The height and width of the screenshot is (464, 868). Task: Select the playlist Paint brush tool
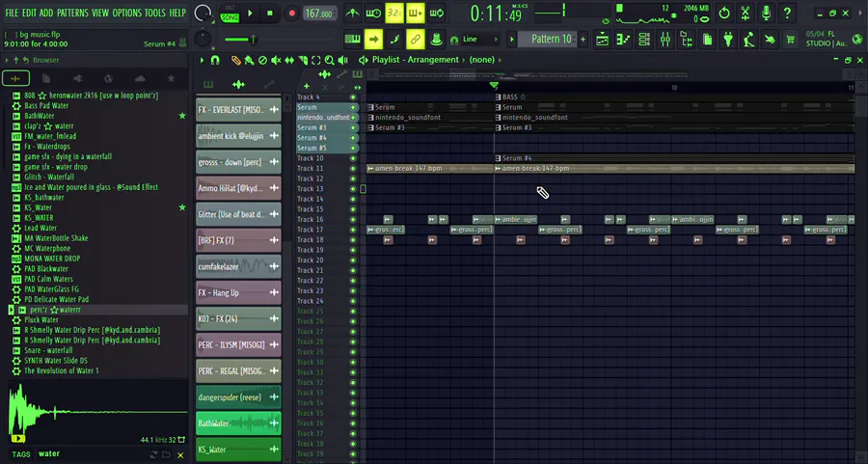pos(250,61)
